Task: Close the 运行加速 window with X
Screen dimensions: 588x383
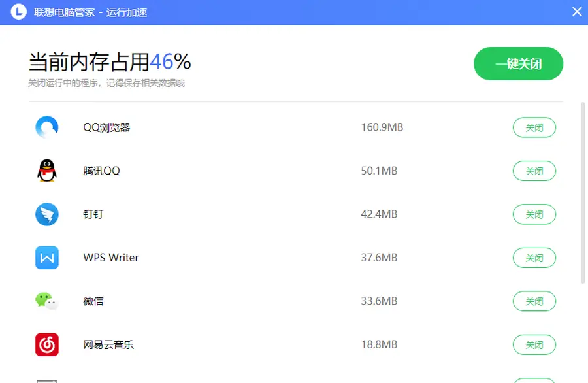Action: [577, 12]
